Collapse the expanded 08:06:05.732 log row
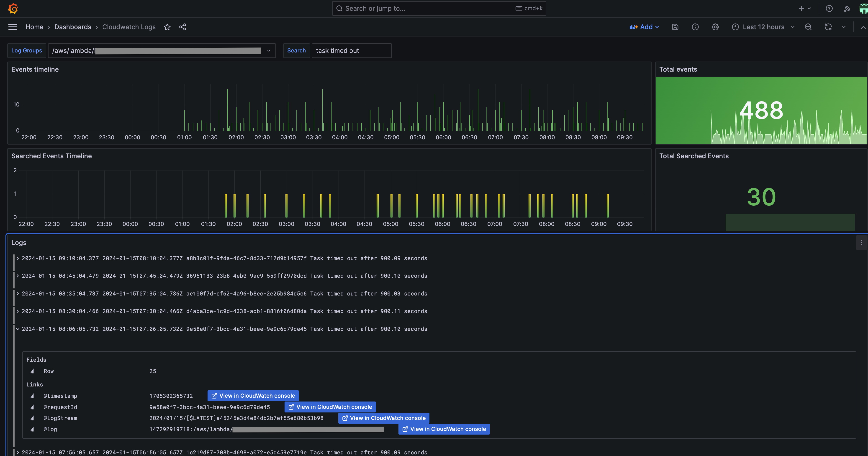 (x=18, y=329)
